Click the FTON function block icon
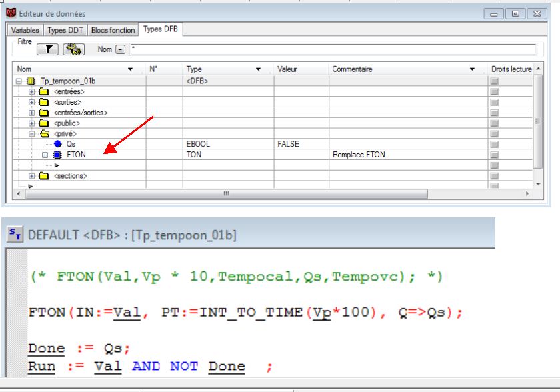This screenshot has height=392, width=560. coord(59,155)
